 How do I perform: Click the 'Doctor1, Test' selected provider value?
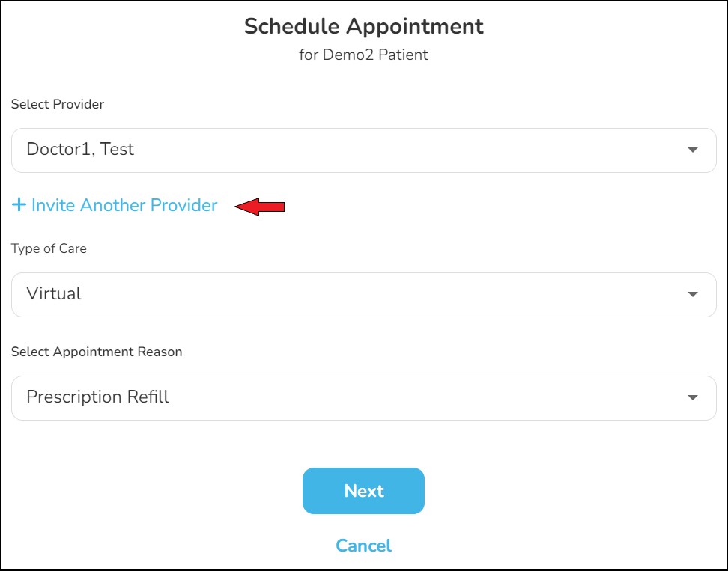pos(80,150)
